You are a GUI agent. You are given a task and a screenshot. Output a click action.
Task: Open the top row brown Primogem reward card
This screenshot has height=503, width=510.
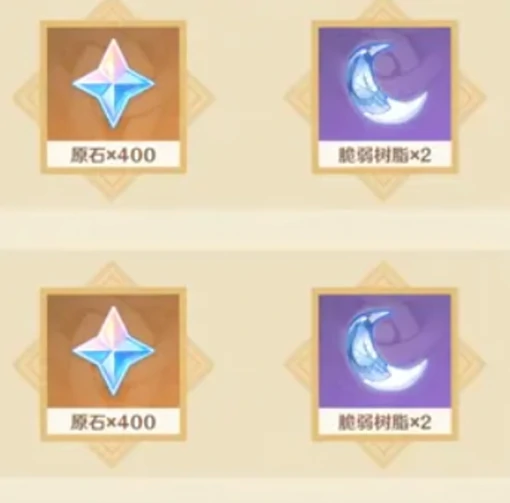(x=113, y=97)
